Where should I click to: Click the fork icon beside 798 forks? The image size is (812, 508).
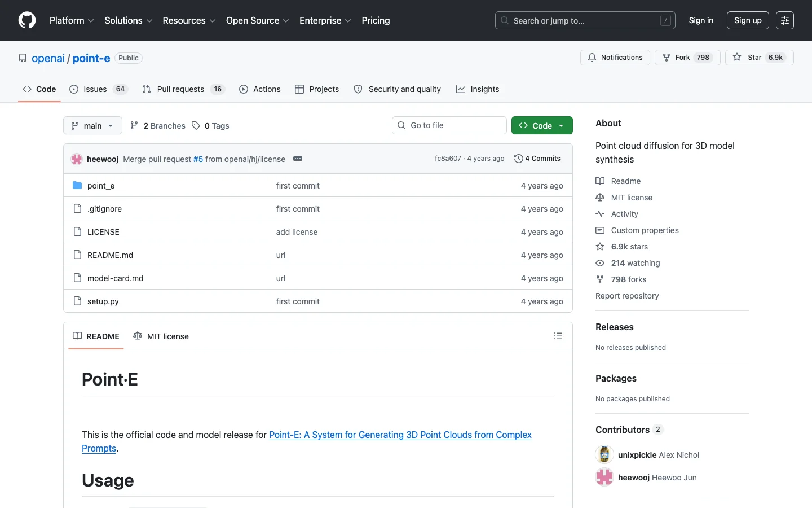click(x=600, y=279)
